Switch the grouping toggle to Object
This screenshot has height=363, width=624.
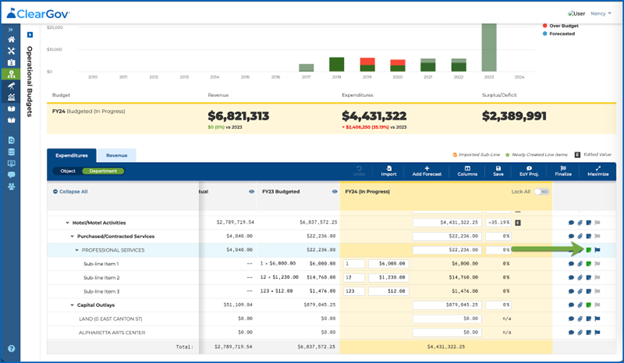click(68, 171)
